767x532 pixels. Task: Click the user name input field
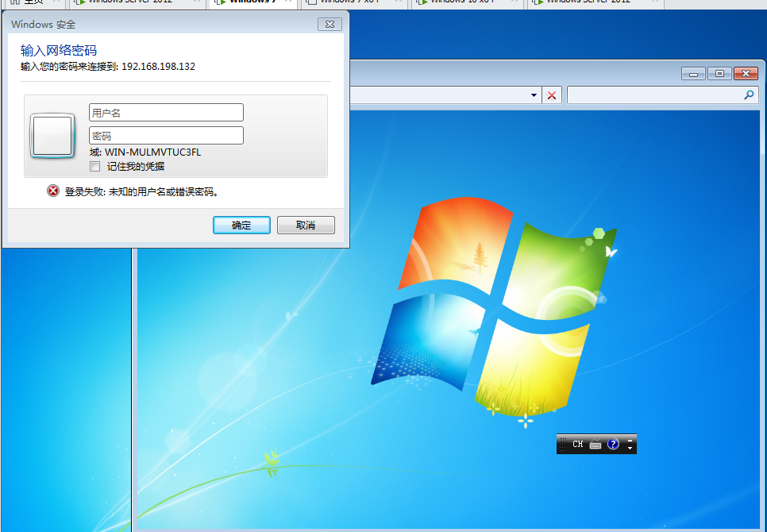tap(166, 113)
